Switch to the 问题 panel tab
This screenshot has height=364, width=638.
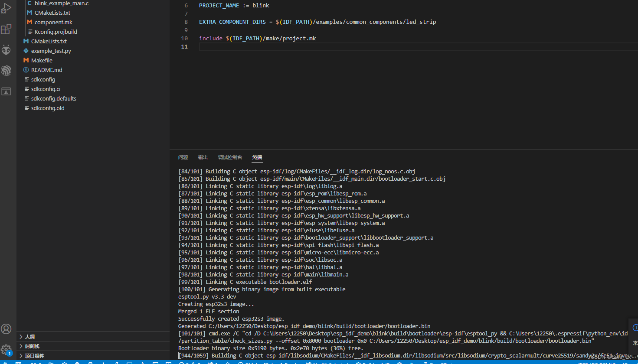click(183, 157)
